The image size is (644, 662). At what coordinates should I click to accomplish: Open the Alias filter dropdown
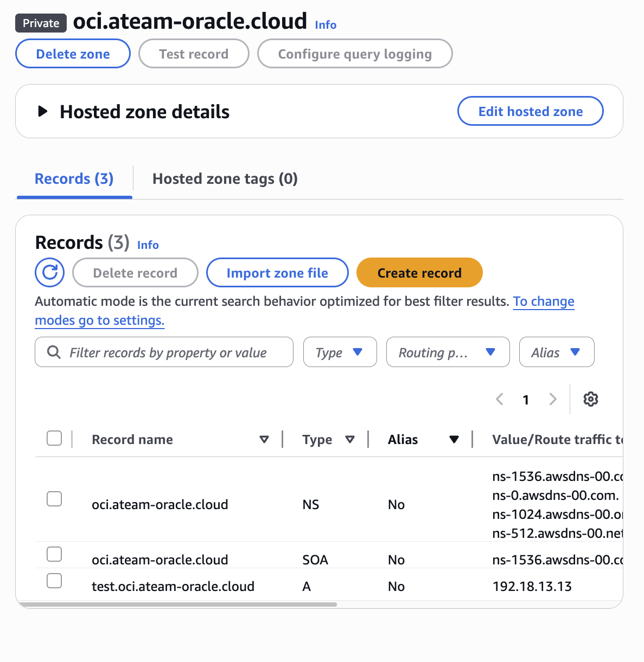(556, 352)
